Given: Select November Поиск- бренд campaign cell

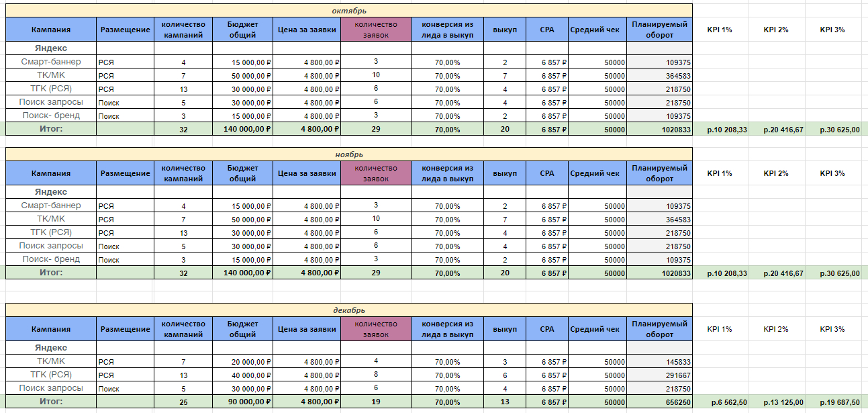Looking at the screenshot, I should 51,259.
